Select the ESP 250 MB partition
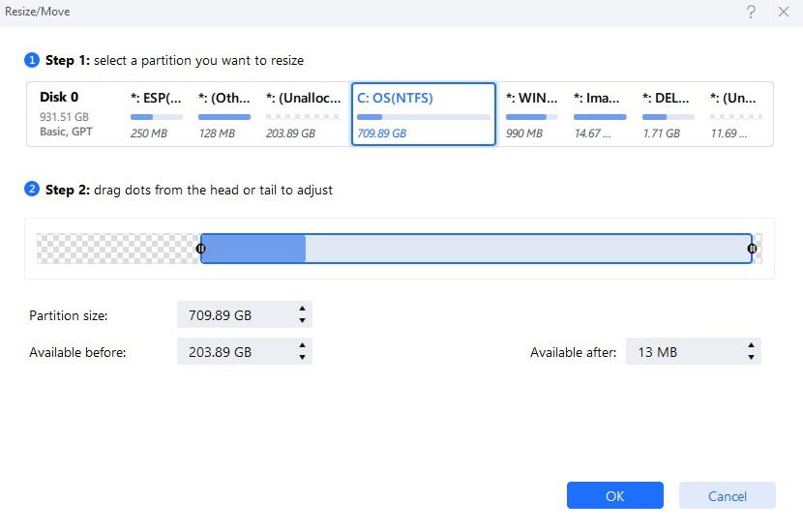 [x=156, y=115]
